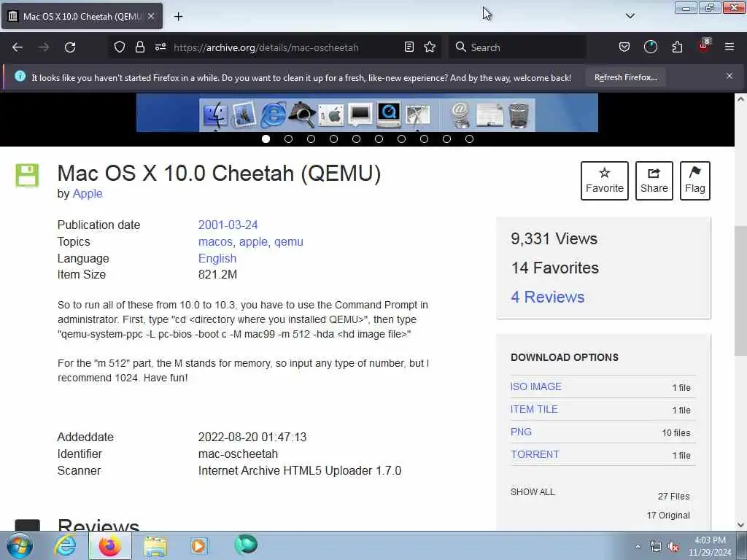Open the Windows Start menu orb
This screenshot has width=747, height=560.
(19, 545)
